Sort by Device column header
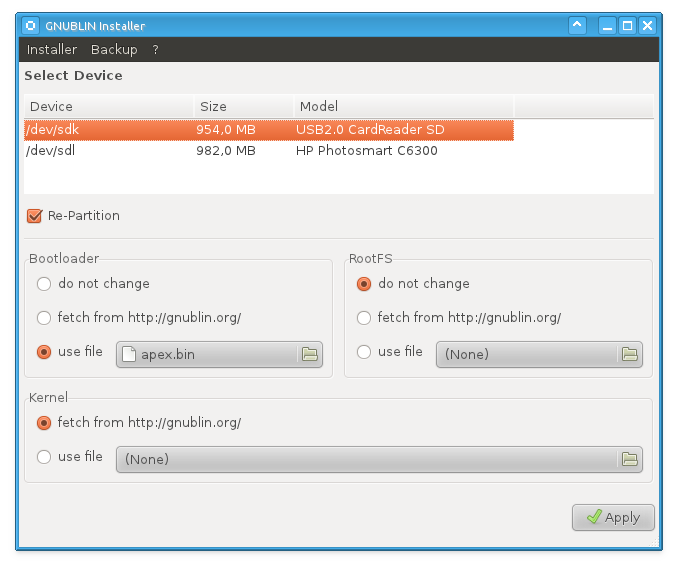The height and width of the screenshot is (569, 678). [109, 106]
